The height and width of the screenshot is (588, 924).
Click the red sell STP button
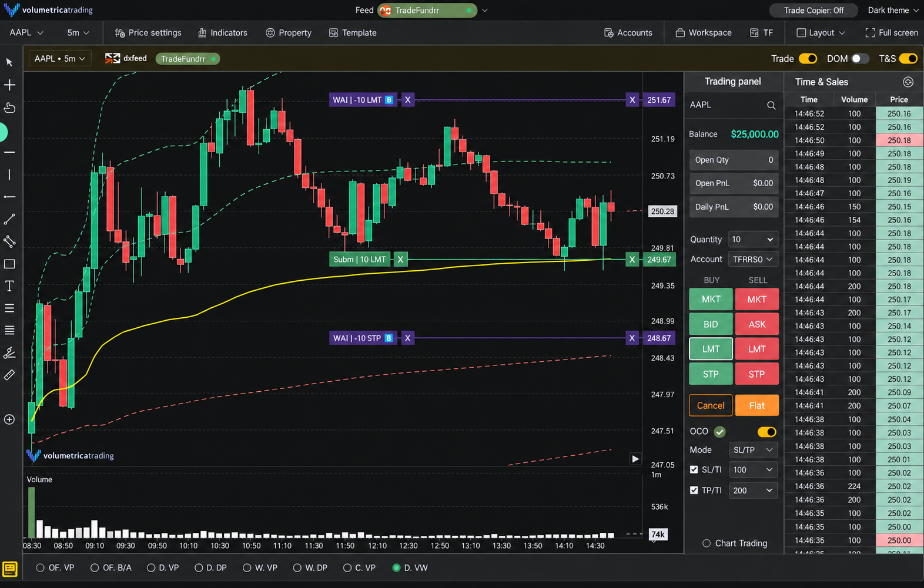click(x=757, y=374)
